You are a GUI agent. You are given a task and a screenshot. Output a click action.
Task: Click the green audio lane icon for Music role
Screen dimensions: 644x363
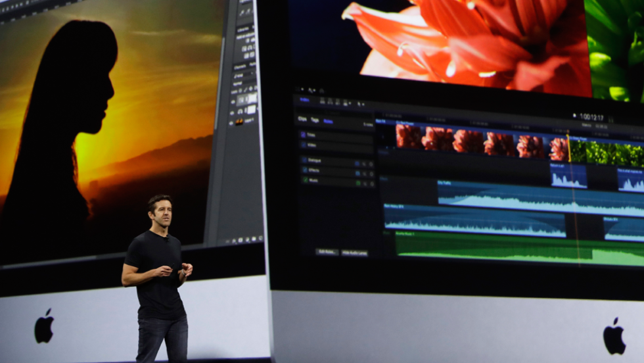(358, 183)
